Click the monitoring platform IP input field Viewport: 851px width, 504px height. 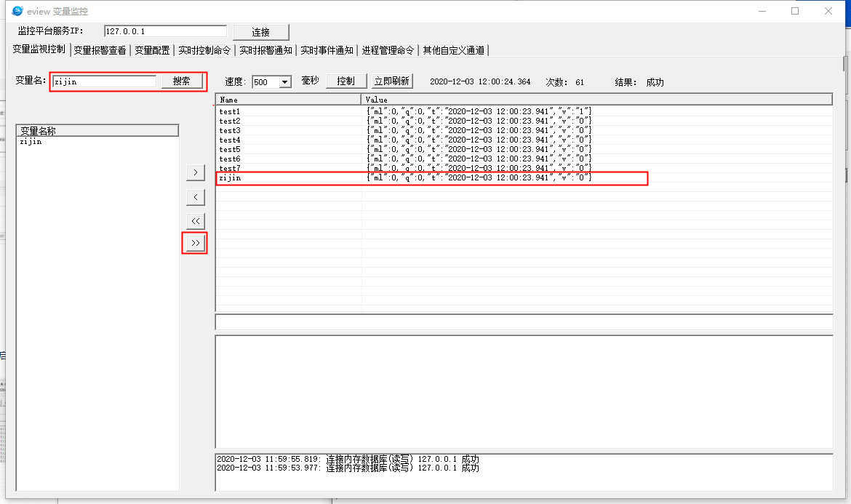(x=165, y=31)
